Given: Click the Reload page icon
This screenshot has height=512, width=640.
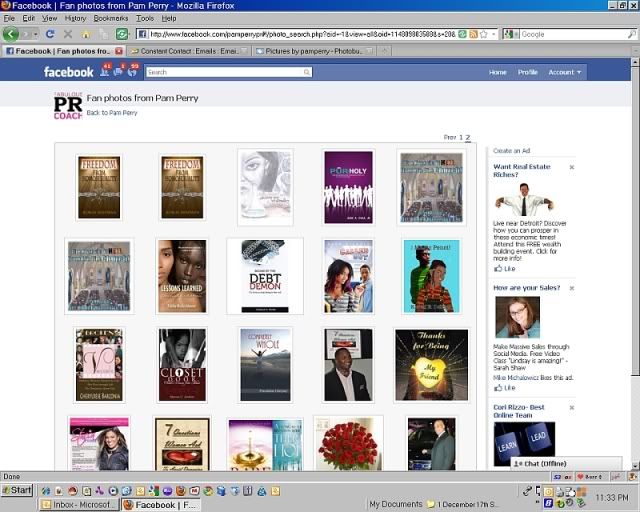Looking at the screenshot, I should pyautogui.click(x=50, y=34).
